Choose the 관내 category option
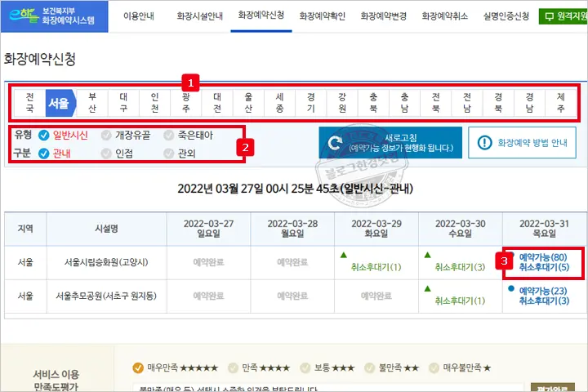The width and height of the screenshot is (588, 392). [x=55, y=154]
